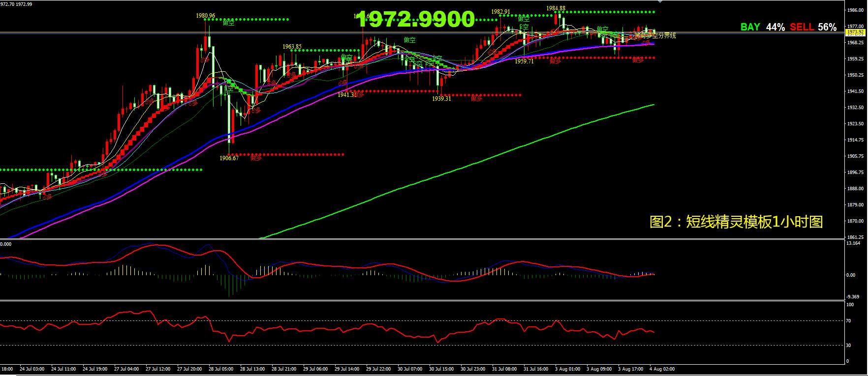Click 24 Jul 11:00 on the time axis

(63, 369)
